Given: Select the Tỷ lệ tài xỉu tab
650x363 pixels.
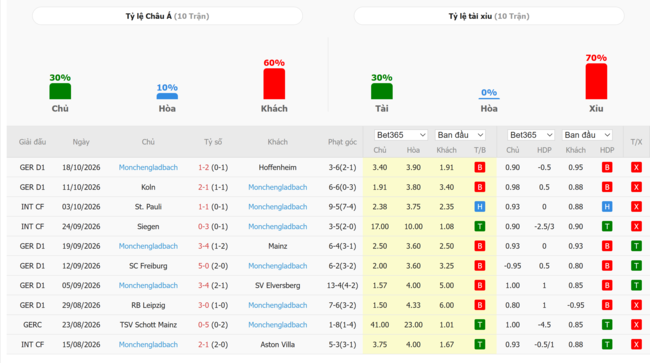Looking at the screenshot, I should coord(489,16).
